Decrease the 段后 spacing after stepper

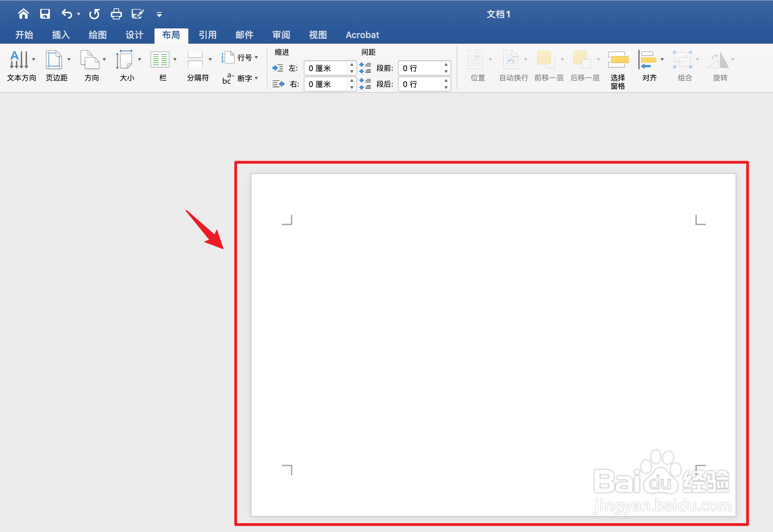pos(446,88)
